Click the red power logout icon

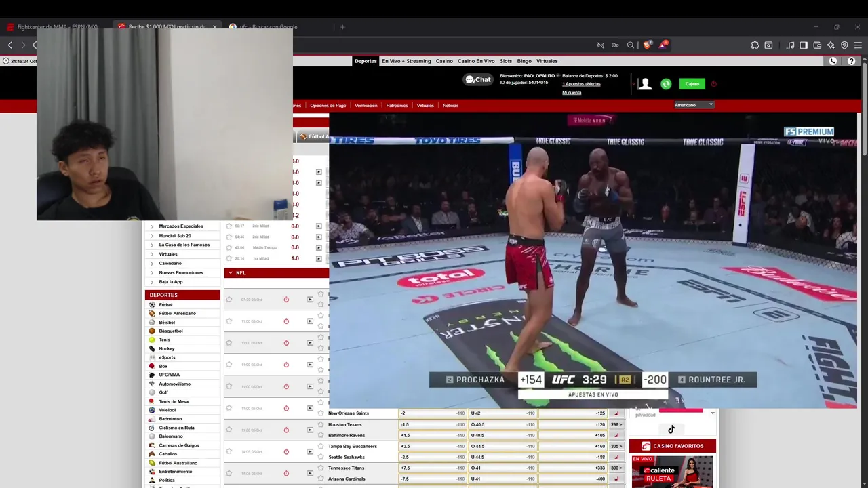pos(713,84)
